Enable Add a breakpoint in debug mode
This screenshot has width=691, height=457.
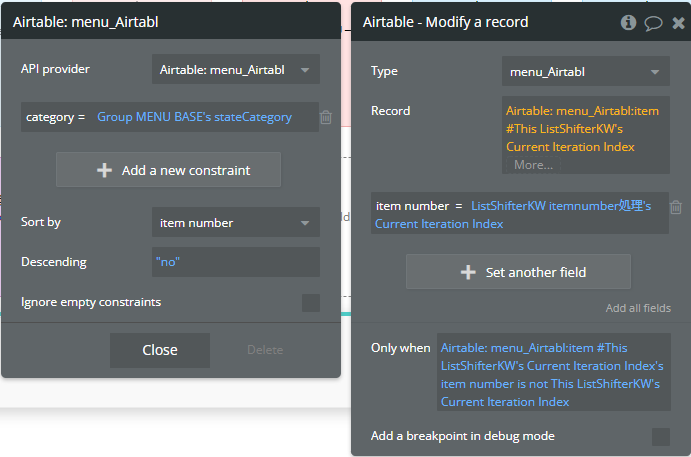coord(661,437)
